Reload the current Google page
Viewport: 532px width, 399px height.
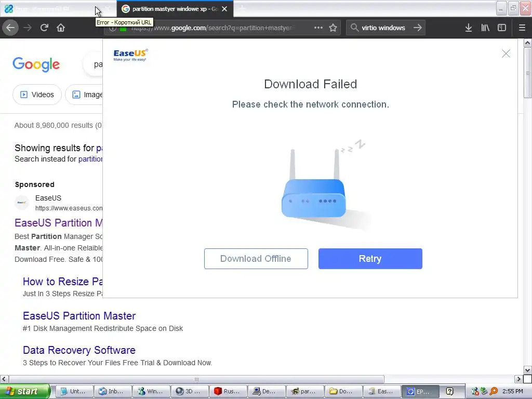tap(44, 28)
